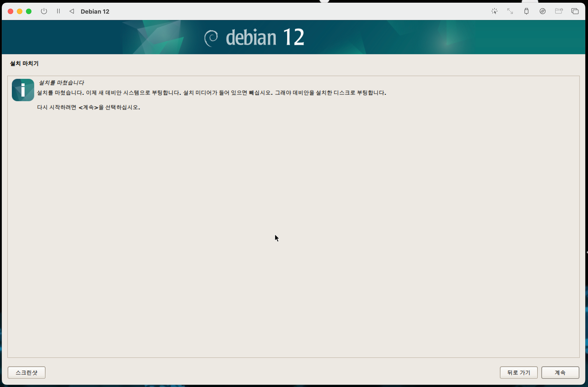Click the back triangle restart icon
The width and height of the screenshot is (588, 387).
coord(72,11)
